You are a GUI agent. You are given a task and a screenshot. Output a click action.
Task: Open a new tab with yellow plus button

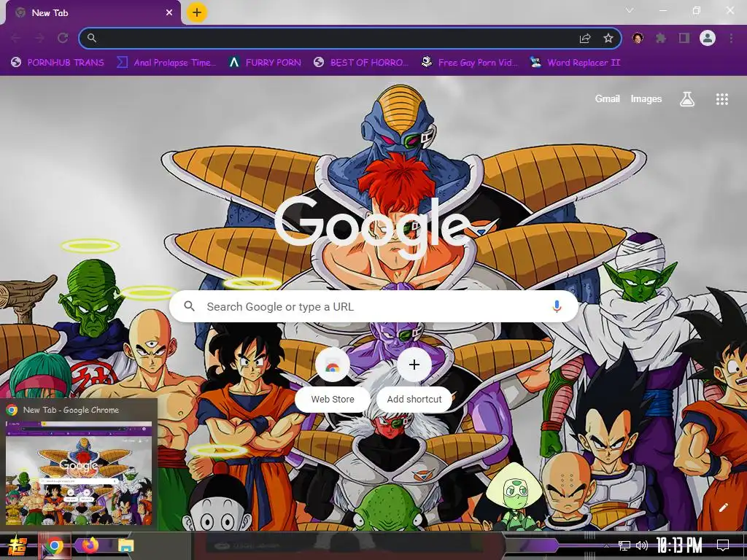(197, 12)
